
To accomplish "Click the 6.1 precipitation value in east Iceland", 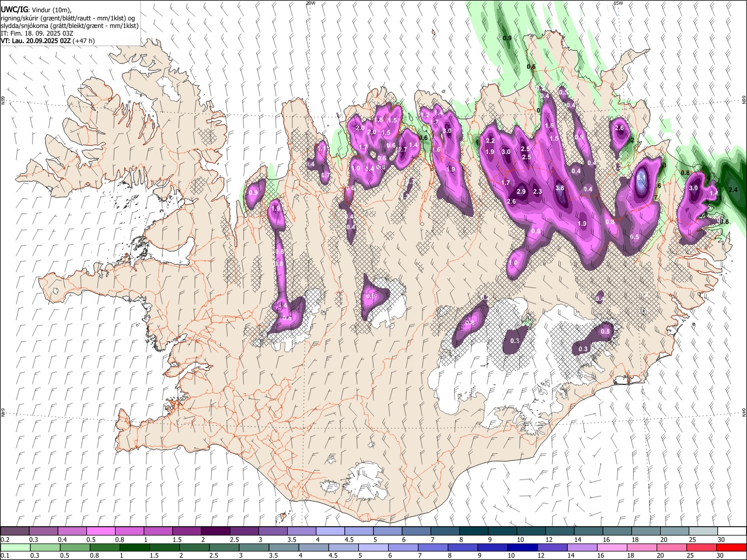I will coord(641,177).
